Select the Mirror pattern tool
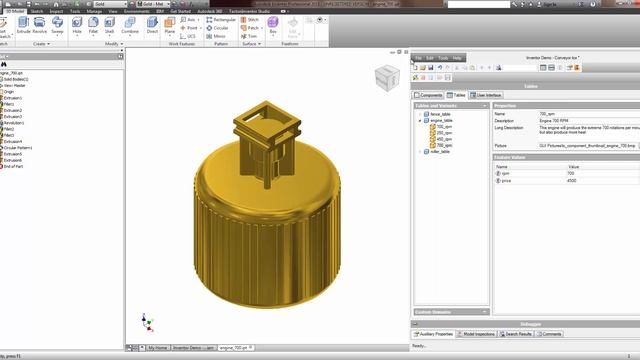Image resolution: width=640 pixels, height=360 pixels. point(216,36)
